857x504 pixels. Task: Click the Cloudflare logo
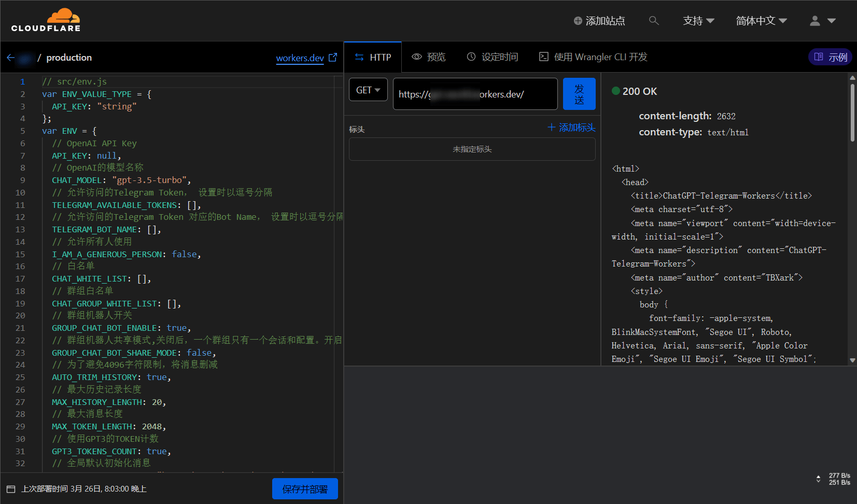coord(46,20)
